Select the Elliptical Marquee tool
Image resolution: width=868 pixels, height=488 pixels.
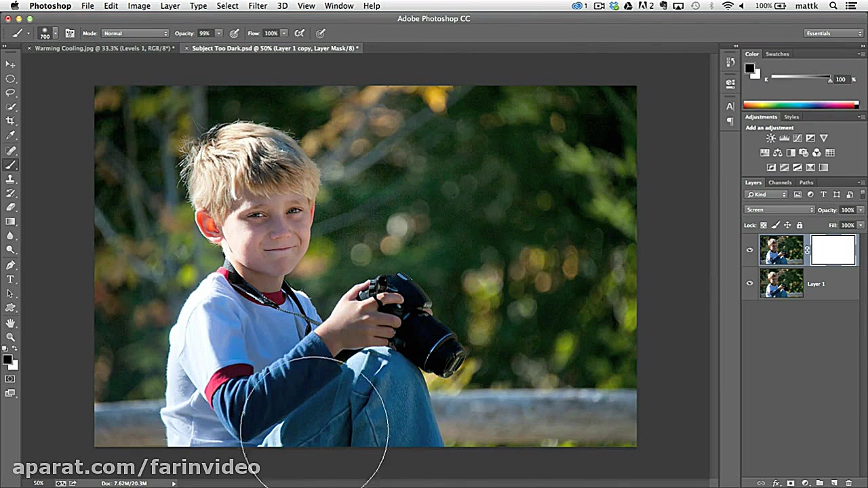10,79
